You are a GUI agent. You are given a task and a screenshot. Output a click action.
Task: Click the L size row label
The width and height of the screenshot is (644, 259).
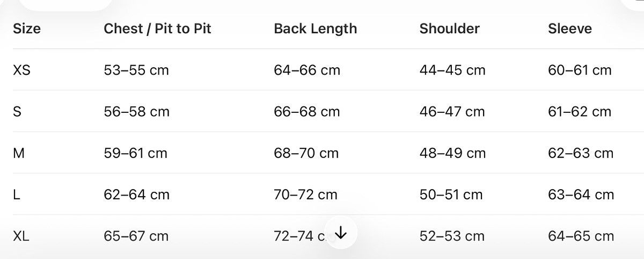[17, 195]
